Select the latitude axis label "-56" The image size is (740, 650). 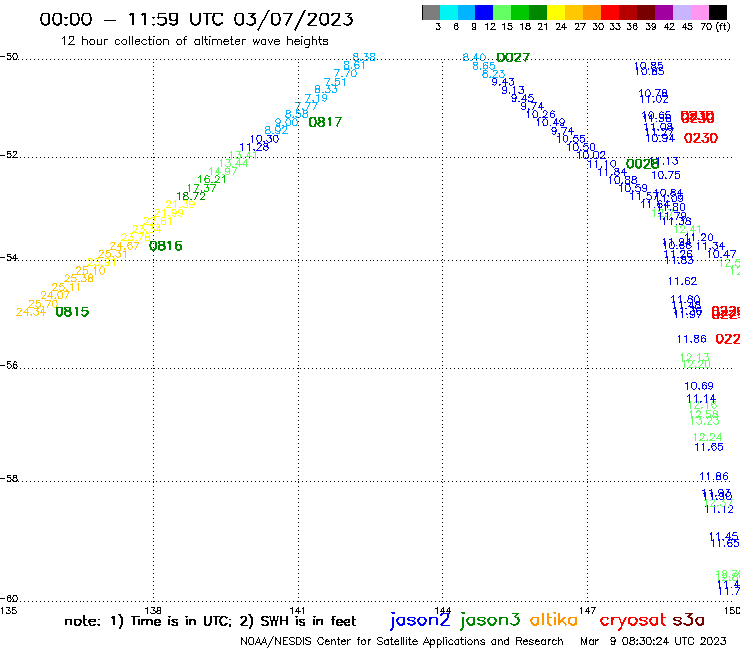(9, 365)
